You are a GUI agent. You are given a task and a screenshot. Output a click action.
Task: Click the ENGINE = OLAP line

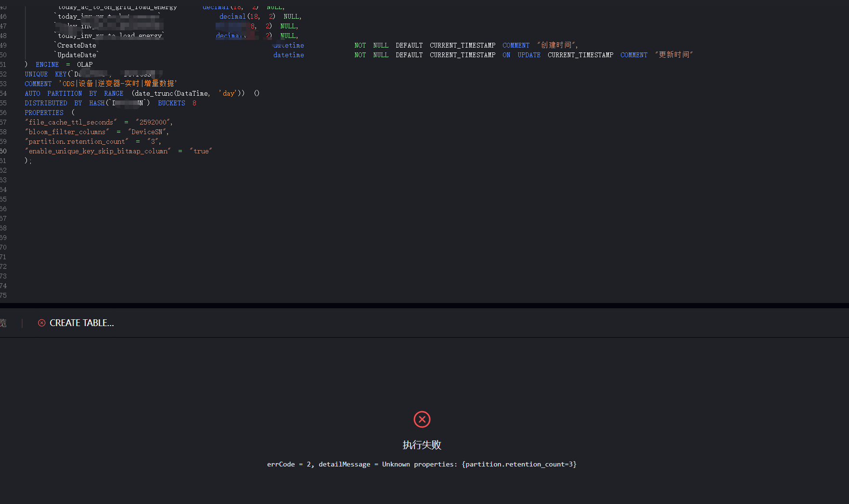[x=64, y=64]
